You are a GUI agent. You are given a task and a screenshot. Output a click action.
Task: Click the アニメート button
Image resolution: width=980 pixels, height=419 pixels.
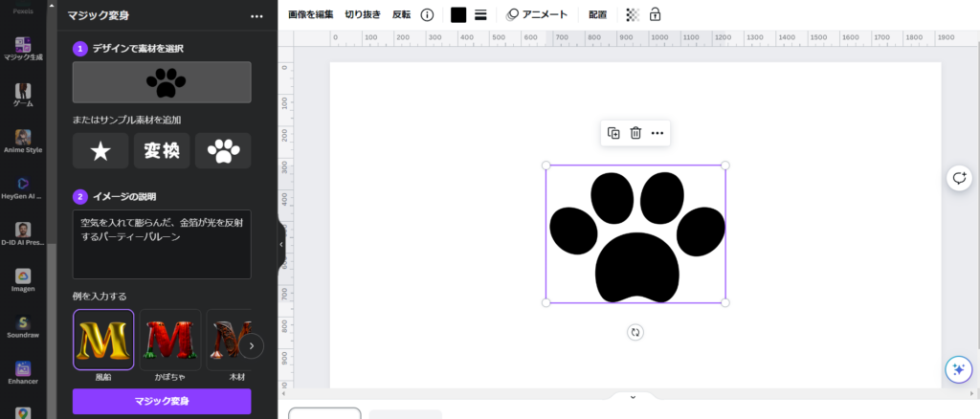537,14
